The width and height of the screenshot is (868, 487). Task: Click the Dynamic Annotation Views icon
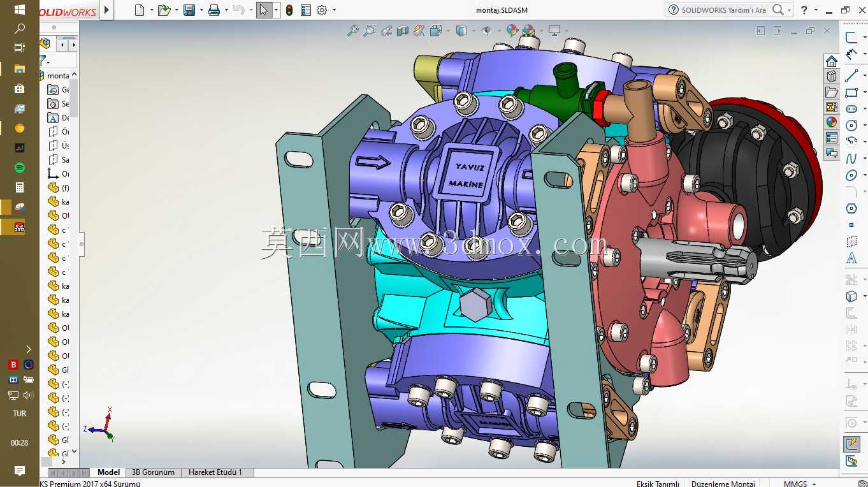coord(419,31)
